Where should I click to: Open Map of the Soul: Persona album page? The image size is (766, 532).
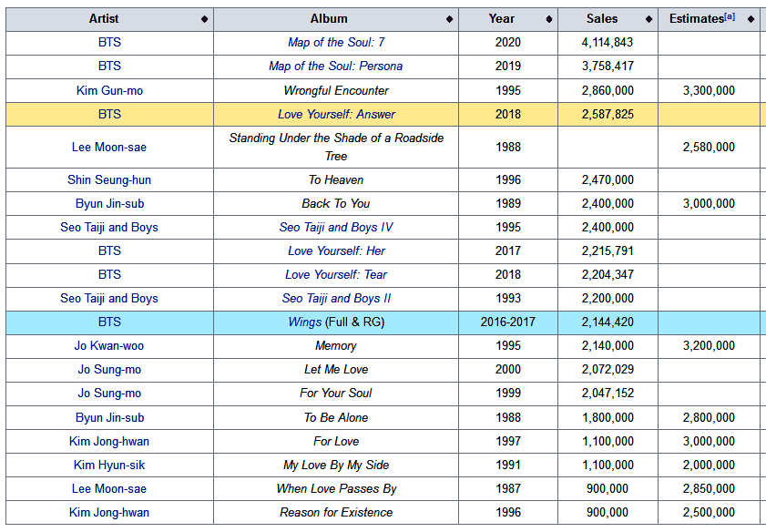pyautogui.click(x=335, y=66)
